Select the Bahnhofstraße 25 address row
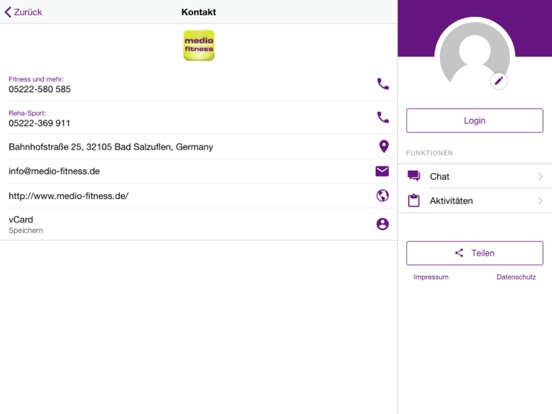552x414 pixels. point(199,147)
